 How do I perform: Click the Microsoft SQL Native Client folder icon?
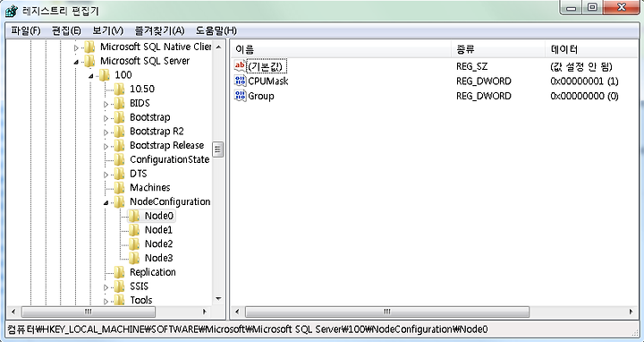(89, 47)
